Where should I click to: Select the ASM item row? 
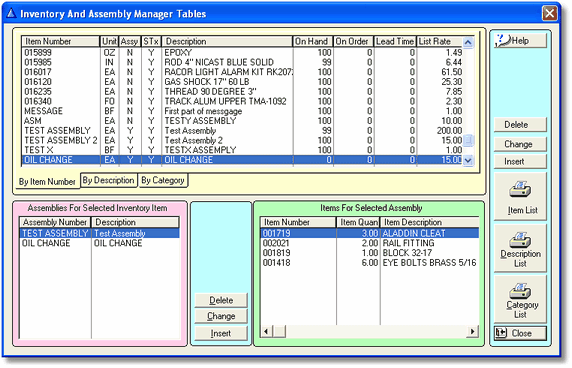tap(242, 121)
